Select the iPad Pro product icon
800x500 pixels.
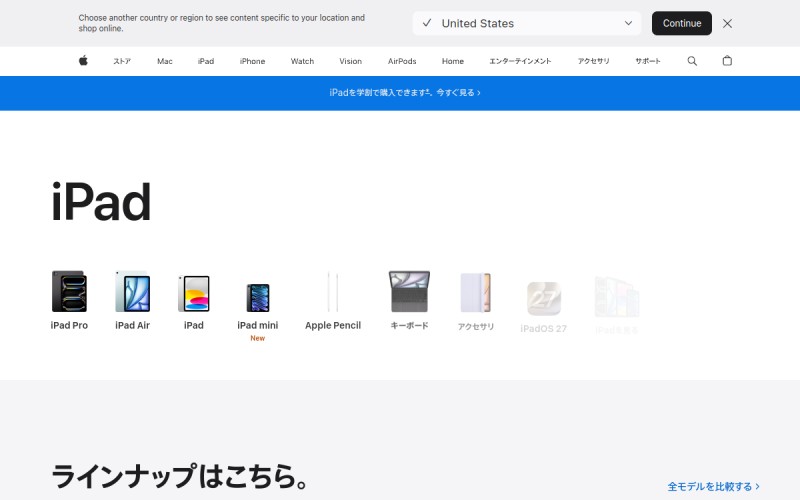click(69, 291)
